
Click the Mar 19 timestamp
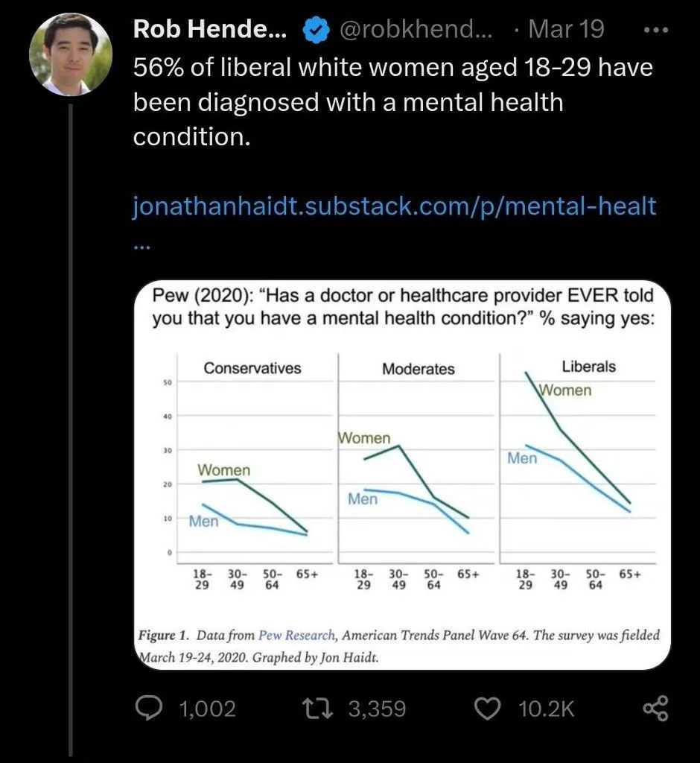(567, 30)
